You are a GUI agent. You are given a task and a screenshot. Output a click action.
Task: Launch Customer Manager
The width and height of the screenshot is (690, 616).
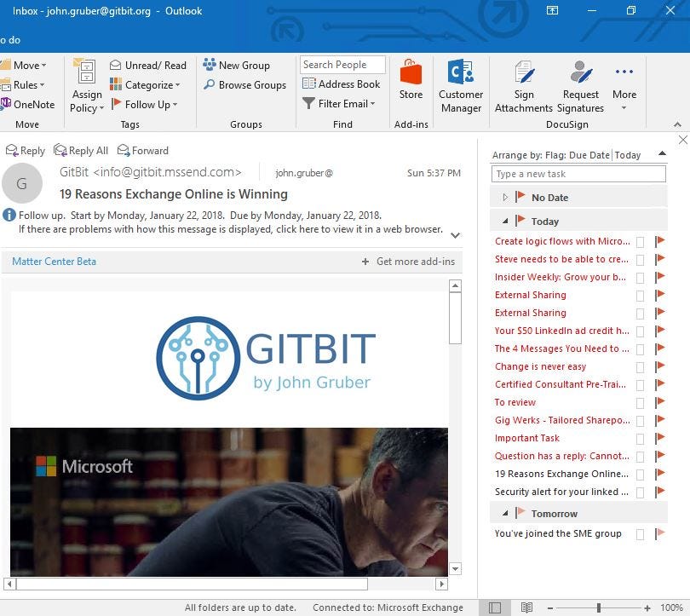click(x=461, y=86)
